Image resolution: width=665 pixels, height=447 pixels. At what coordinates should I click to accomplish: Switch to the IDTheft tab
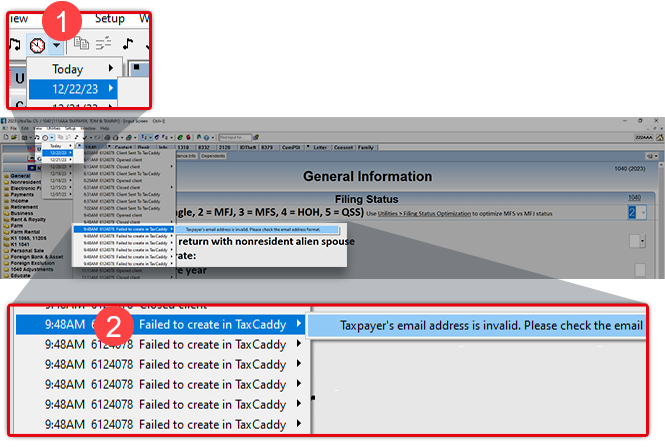(x=247, y=148)
